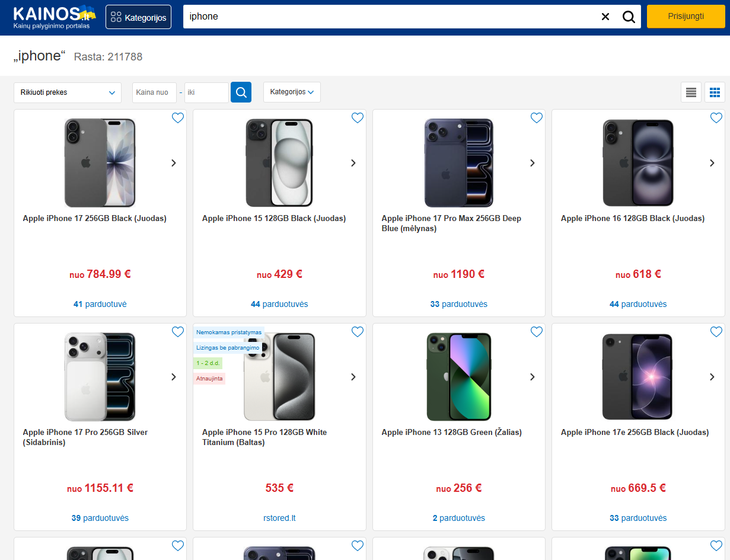Viewport: 730px width, 560px height.
Task: Focus the Kaina nuo price field
Action: pyautogui.click(x=154, y=92)
